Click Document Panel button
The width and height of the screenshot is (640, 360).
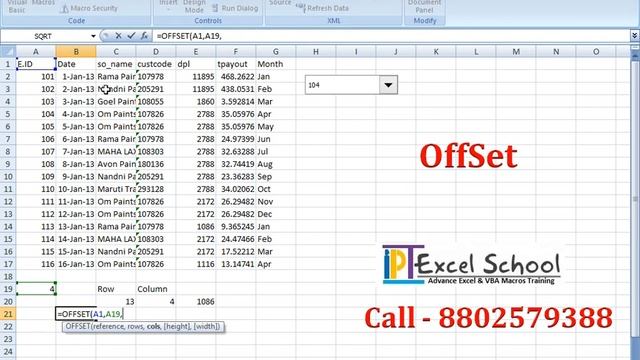[424, 6]
